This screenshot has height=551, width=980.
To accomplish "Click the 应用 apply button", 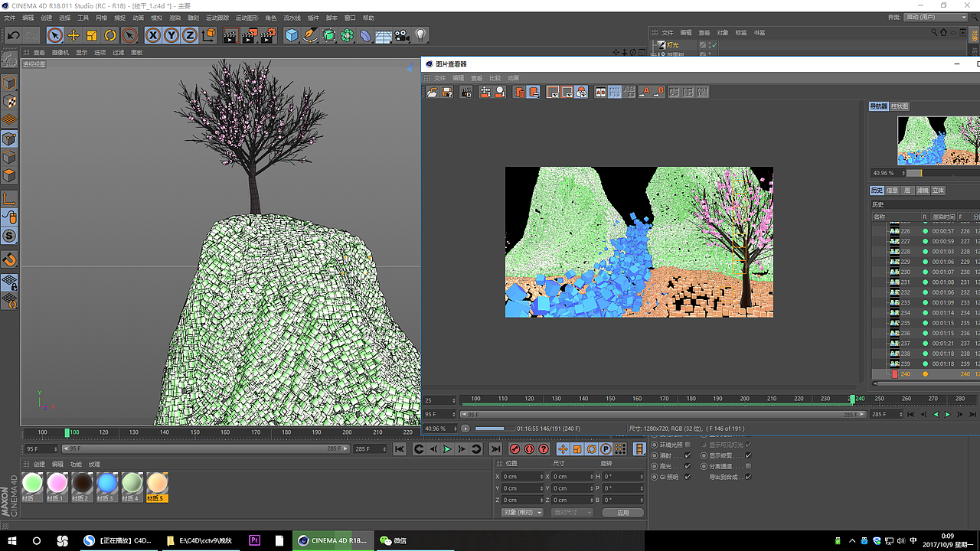I will click(x=622, y=513).
